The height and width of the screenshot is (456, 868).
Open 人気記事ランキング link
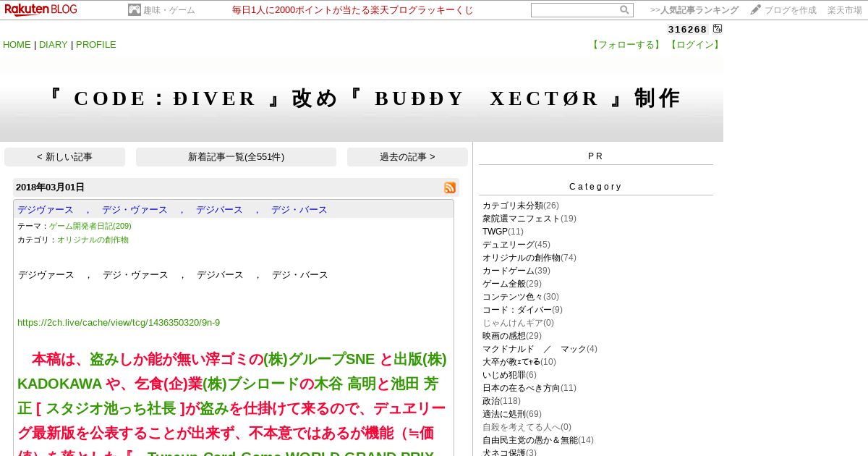pyautogui.click(x=699, y=10)
